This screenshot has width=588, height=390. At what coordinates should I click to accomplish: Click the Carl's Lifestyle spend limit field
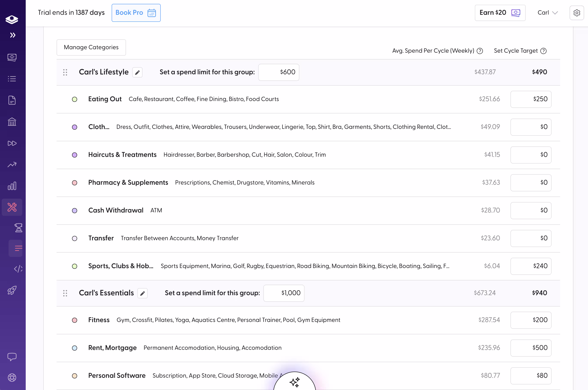pyautogui.click(x=279, y=72)
